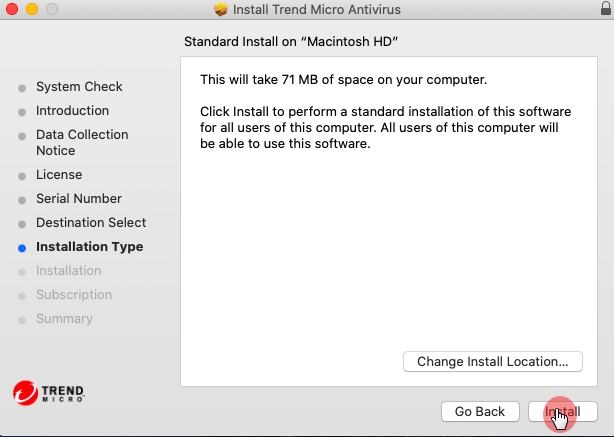Select the License step

pyautogui.click(x=59, y=175)
